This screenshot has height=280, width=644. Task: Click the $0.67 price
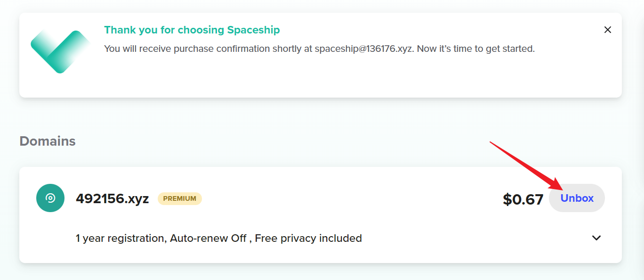[523, 199]
